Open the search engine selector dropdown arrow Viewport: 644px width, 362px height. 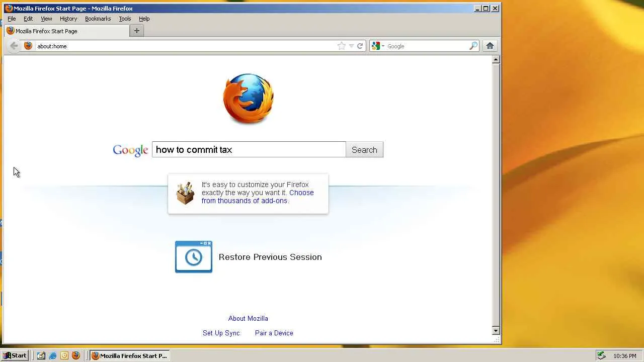coord(383,46)
